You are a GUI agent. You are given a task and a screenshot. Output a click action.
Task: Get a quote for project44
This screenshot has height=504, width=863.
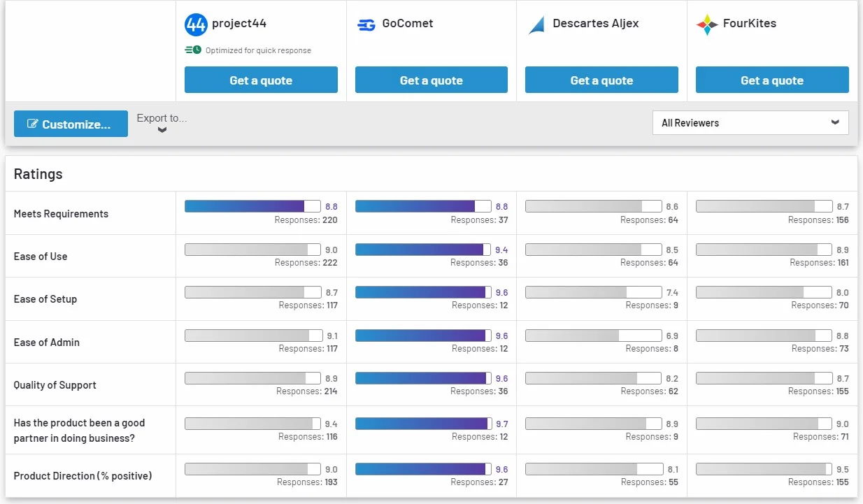click(x=261, y=80)
